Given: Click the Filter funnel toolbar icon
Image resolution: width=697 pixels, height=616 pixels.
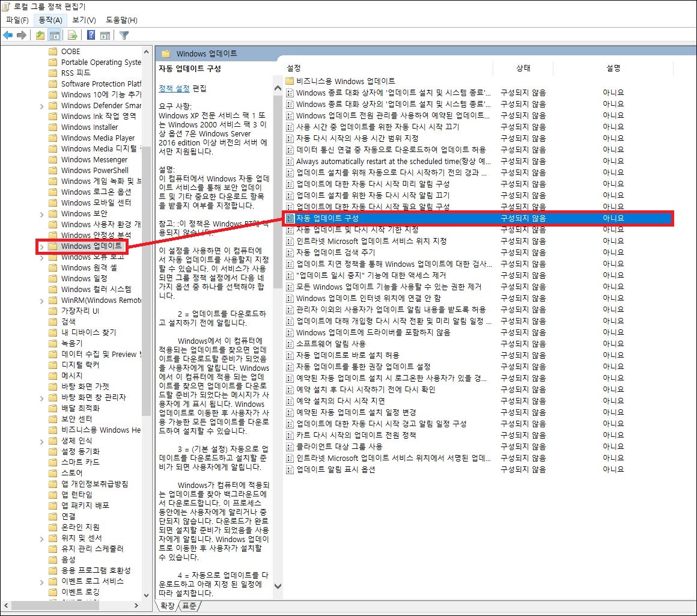Looking at the screenshot, I should click(124, 35).
